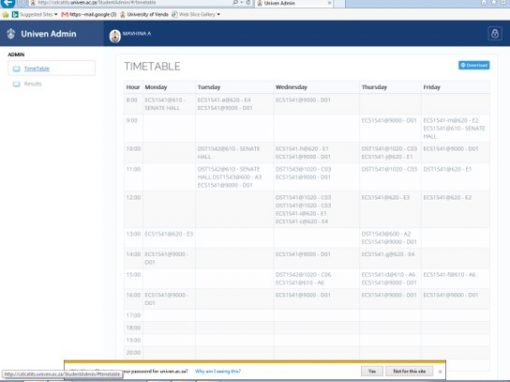This screenshot has height=382, width=510.
Task: Open the 'Why am I seeing this?' link
Action: pos(218,371)
